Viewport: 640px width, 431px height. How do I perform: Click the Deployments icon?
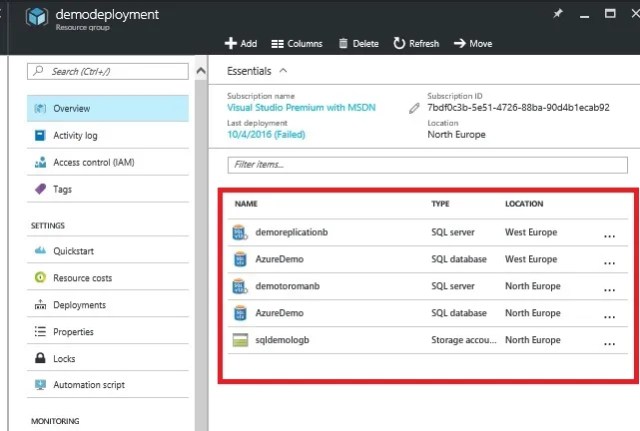[x=40, y=304]
